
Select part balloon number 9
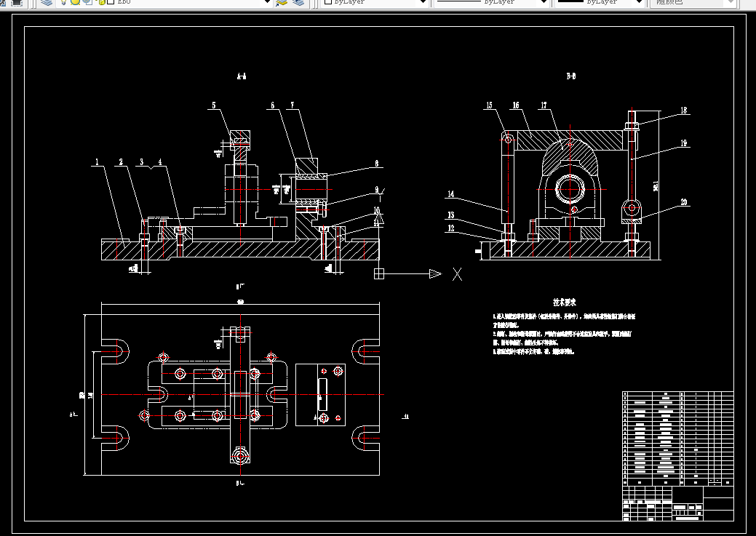[377, 190]
